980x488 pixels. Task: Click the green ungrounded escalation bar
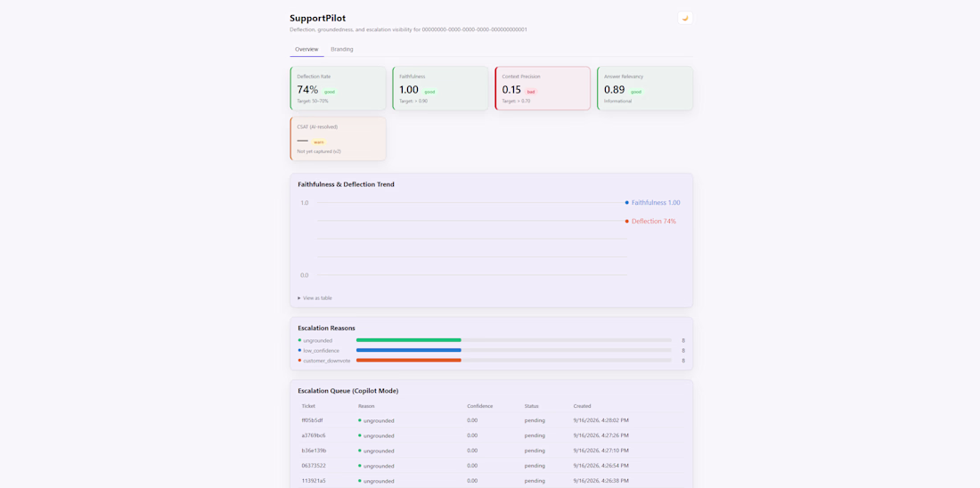(409, 340)
